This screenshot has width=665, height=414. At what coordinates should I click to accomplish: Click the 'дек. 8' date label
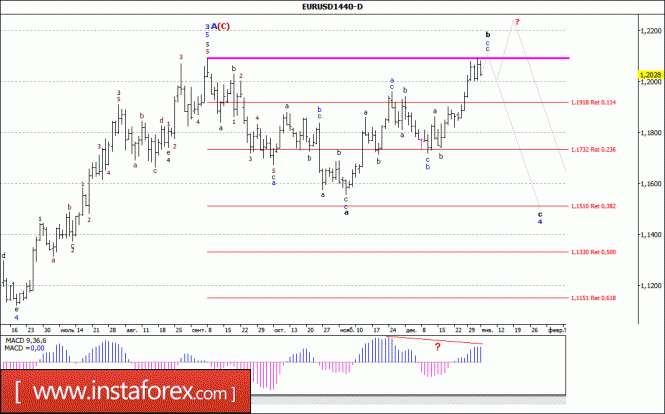click(416, 330)
